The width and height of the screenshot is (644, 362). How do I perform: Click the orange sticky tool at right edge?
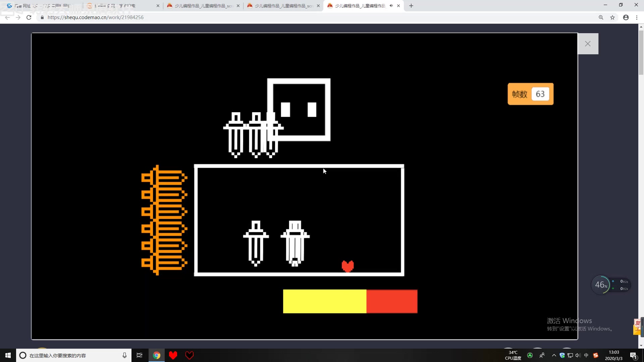pyautogui.click(x=637, y=327)
